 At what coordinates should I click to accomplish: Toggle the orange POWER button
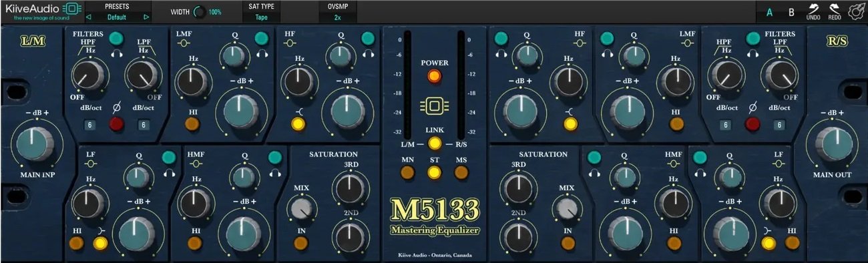tap(434, 76)
